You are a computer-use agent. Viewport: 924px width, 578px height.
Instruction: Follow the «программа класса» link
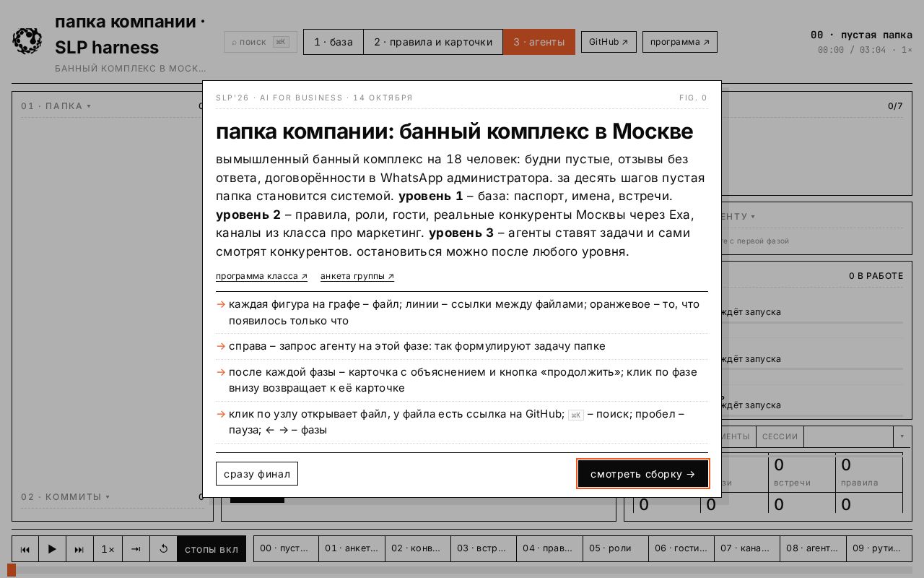click(261, 276)
